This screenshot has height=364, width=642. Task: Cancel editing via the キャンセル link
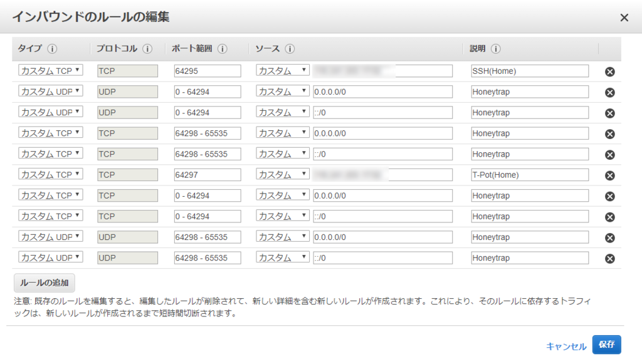click(566, 346)
